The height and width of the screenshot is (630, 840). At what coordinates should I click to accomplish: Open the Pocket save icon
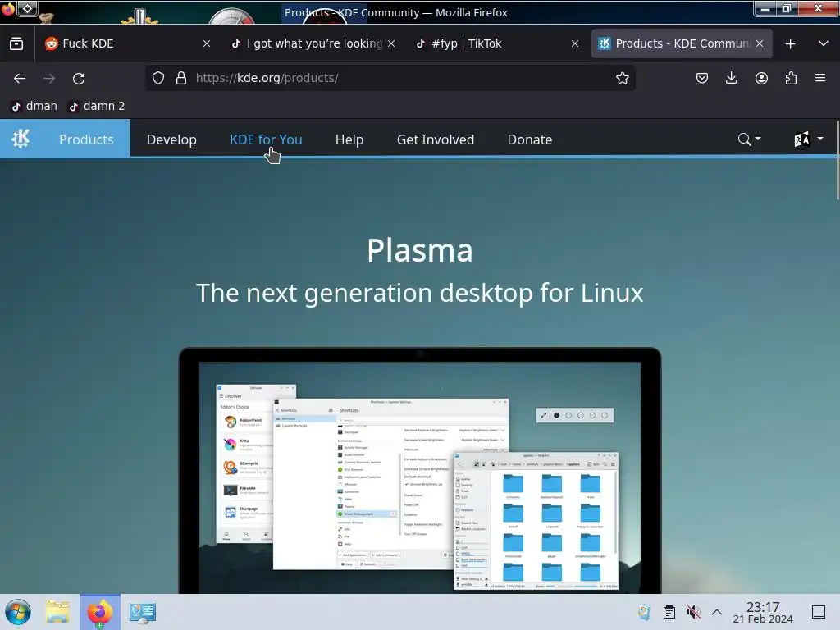(x=702, y=78)
